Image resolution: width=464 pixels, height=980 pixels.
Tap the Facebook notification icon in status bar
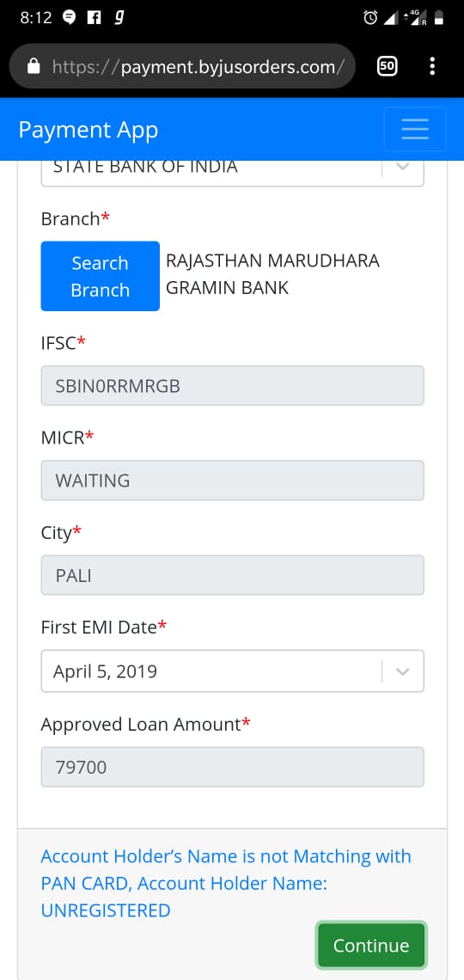coord(94,18)
